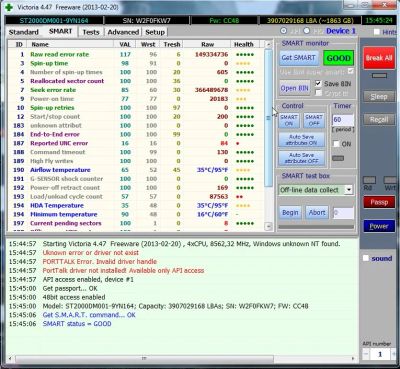Click the SMART table vertical scrollbar thumb
Viewport: 400px width, 369px height.
click(x=268, y=118)
